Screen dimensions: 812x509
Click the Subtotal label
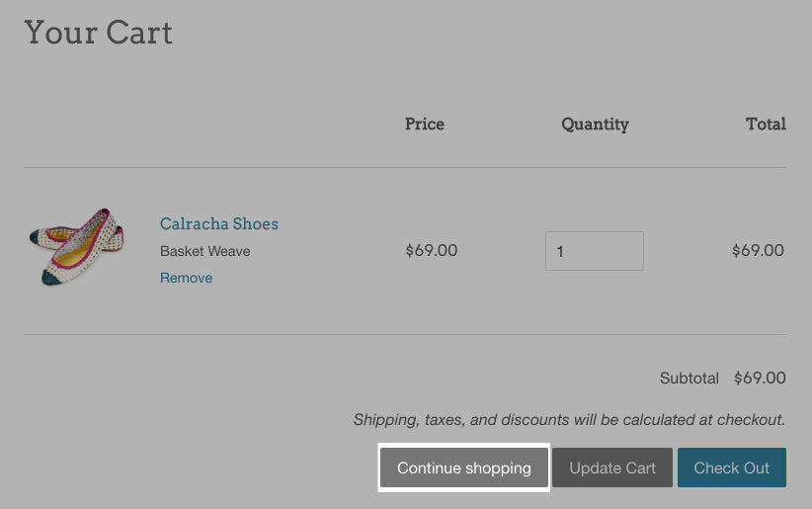pyautogui.click(x=690, y=378)
